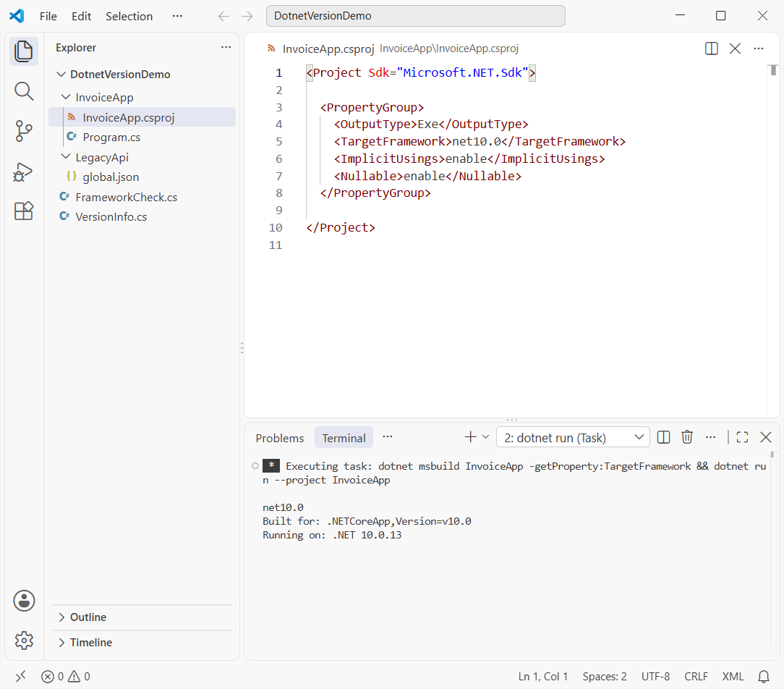Change indentation via Spaces: 2
The image size is (784, 689).
pyautogui.click(x=604, y=677)
